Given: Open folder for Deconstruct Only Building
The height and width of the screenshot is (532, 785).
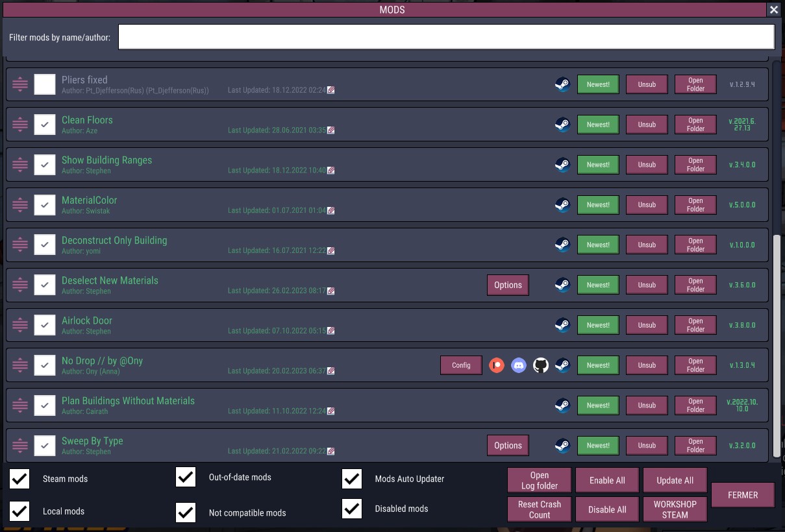Looking at the screenshot, I should click(x=695, y=245).
